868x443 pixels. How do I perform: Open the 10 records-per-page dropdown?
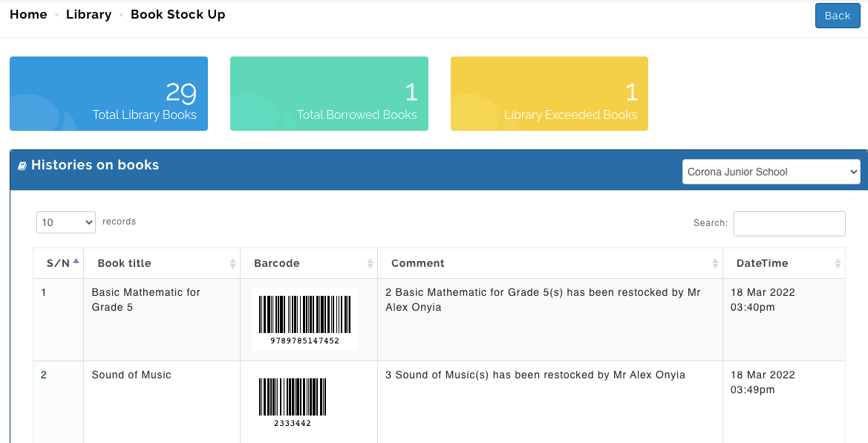point(66,222)
